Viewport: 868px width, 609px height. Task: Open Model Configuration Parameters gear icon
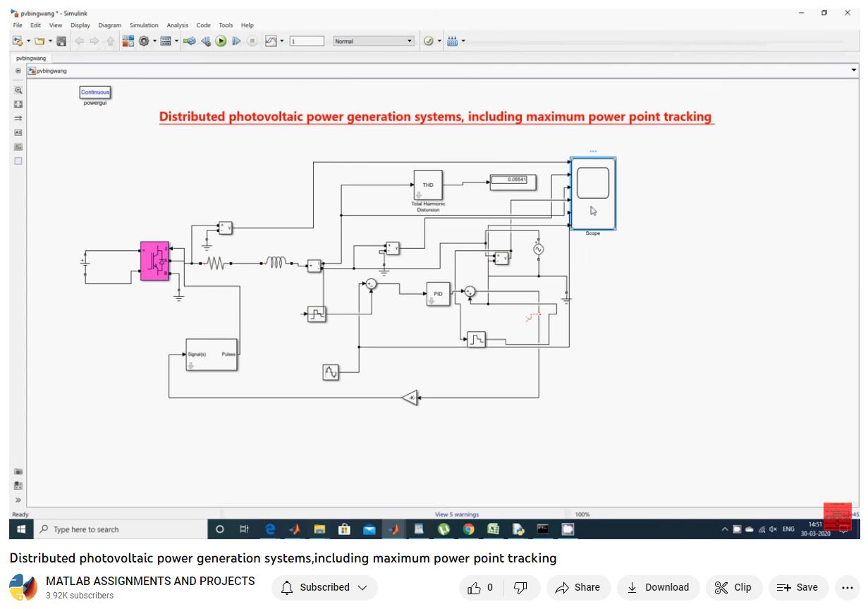pos(144,42)
